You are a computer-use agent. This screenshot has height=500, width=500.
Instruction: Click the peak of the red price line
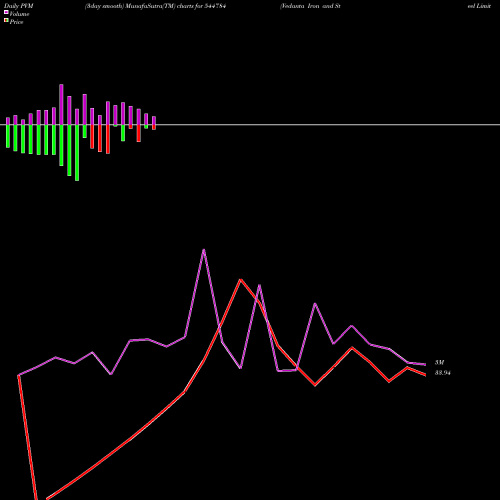241,280
